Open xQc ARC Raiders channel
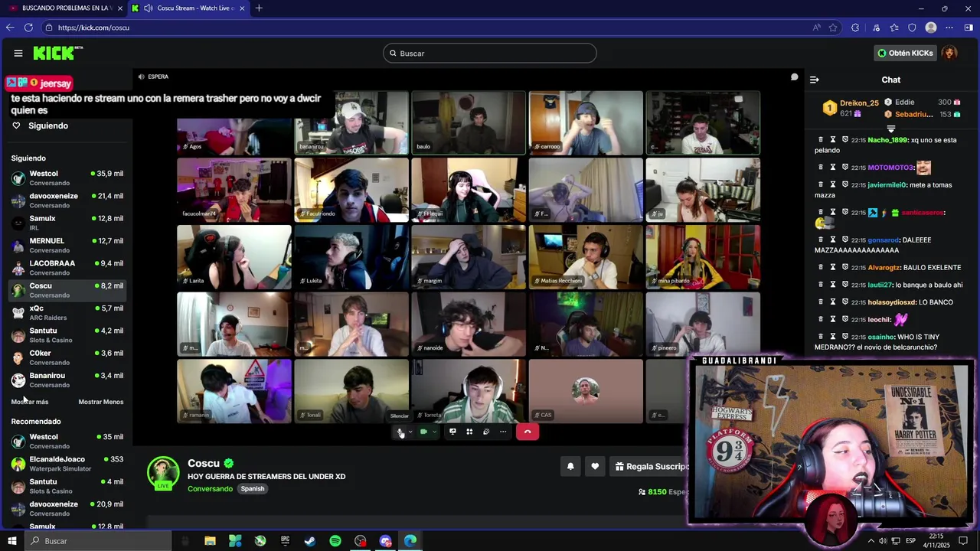This screenshot has height=551, width=980. (67, 312)
